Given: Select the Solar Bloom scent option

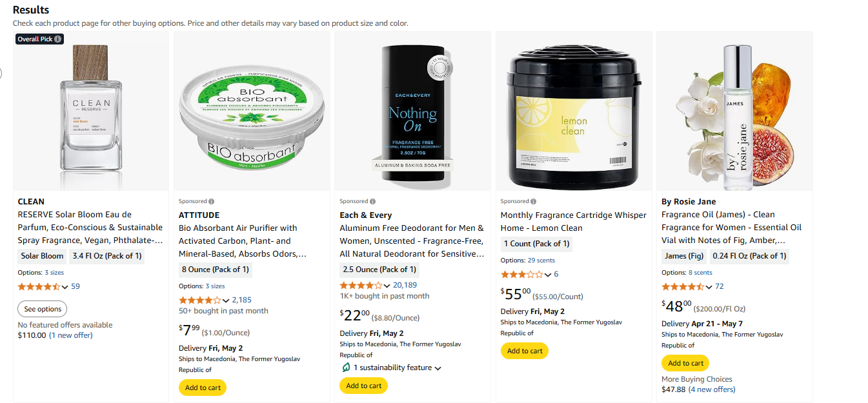Looking at the screenshot, I should pos(42,256).
